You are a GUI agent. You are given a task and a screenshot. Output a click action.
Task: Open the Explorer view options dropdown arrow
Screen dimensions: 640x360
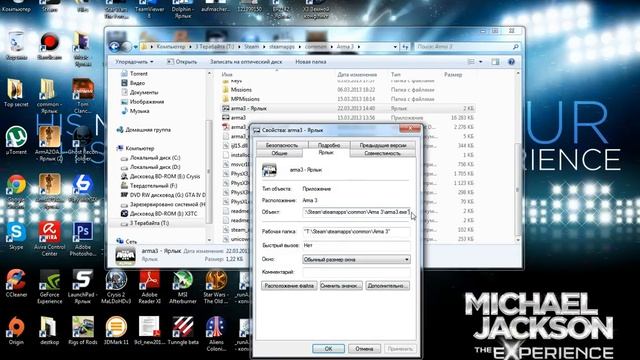(480, 62)
